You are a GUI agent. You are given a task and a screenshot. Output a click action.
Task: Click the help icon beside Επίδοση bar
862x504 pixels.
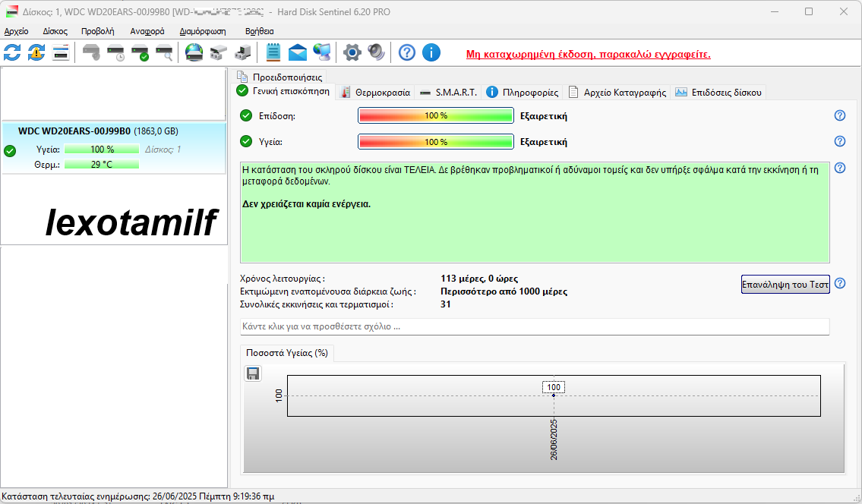(x=839, y=115)
